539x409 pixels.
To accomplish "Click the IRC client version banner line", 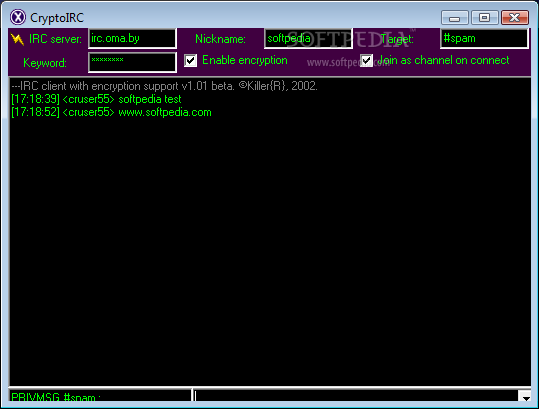I will [x=164, y=86].
